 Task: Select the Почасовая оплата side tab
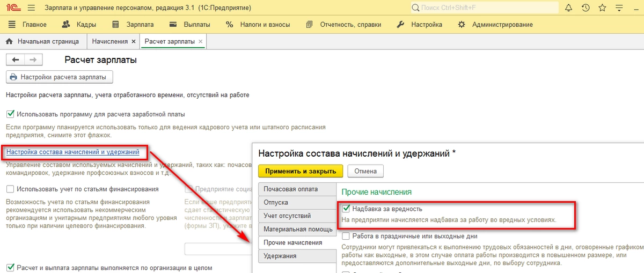(x=297, y=189)
